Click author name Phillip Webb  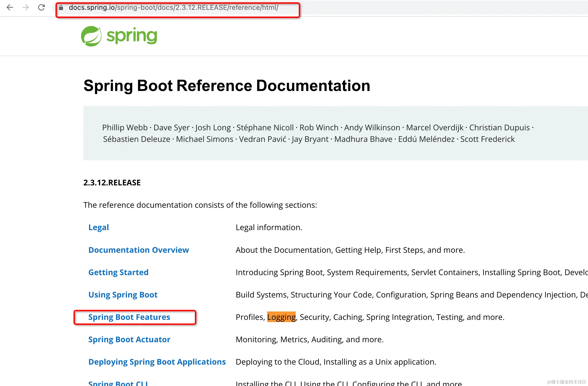pyautogui.click(x=125, y=127)
